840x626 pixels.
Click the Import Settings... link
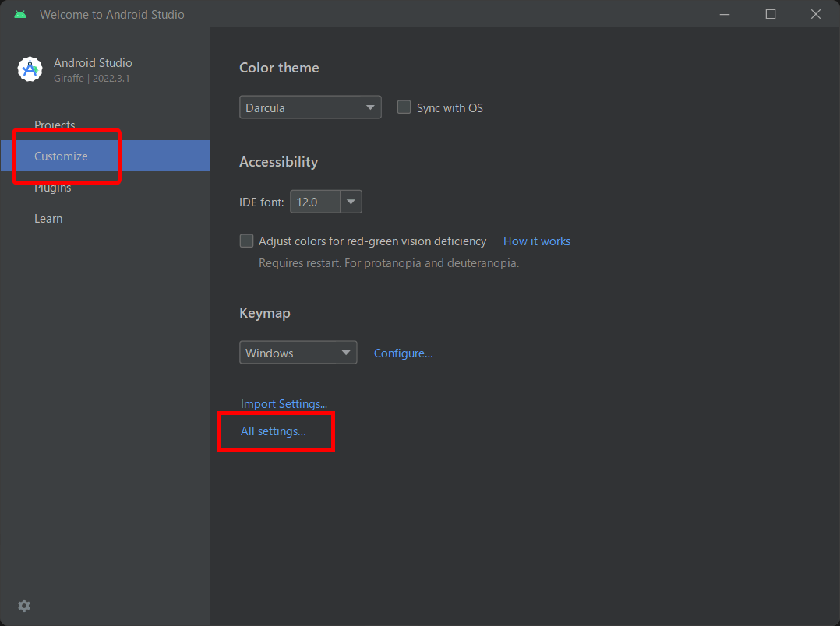[284, 404]
